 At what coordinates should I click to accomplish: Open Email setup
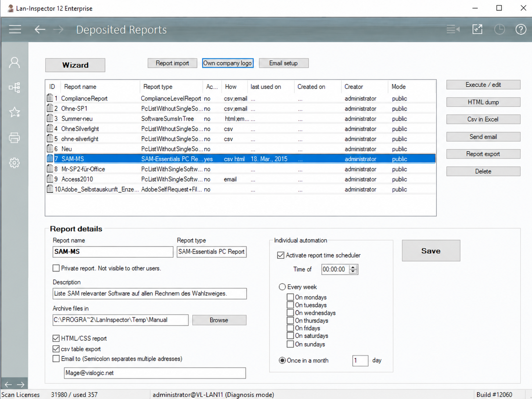coord(284,63)
